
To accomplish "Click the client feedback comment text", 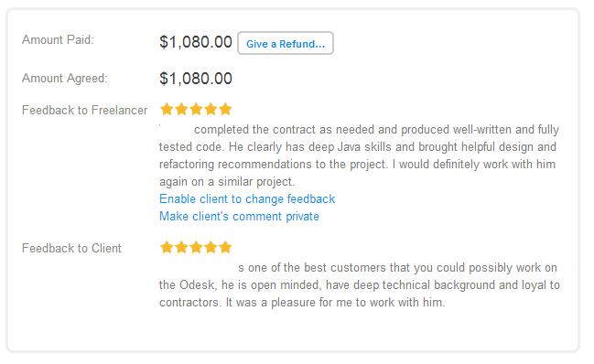I will [359, 285].
